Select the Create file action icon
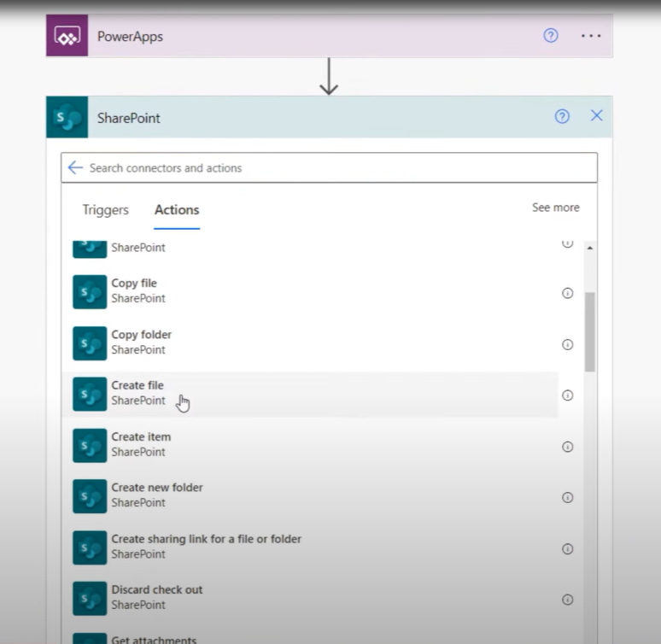 (90, 394)
